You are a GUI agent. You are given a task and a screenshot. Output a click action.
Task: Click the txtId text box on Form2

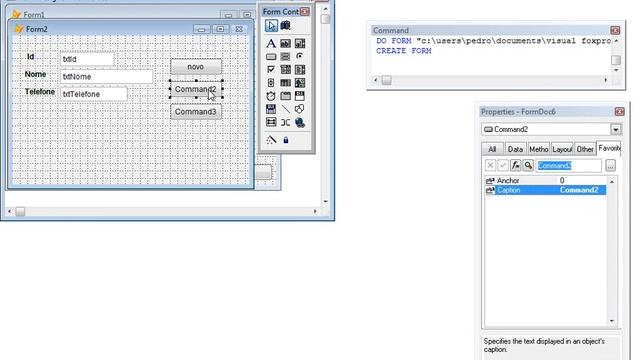[87, 59]
